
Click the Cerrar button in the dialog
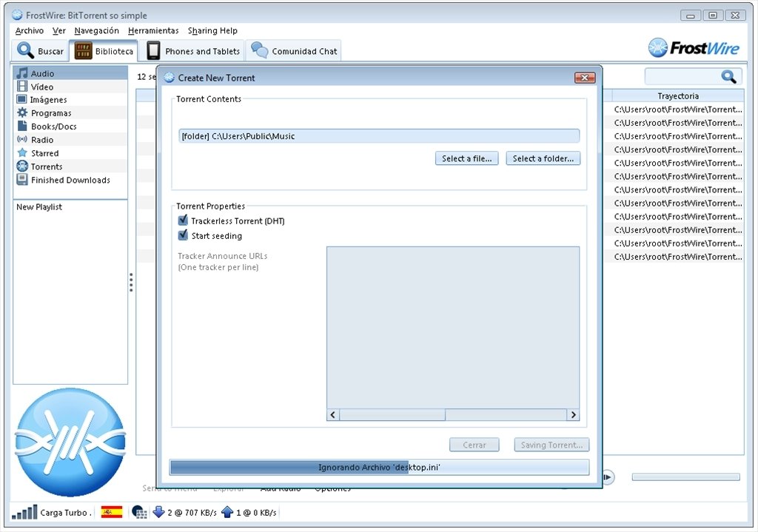[x=474, y=445]
